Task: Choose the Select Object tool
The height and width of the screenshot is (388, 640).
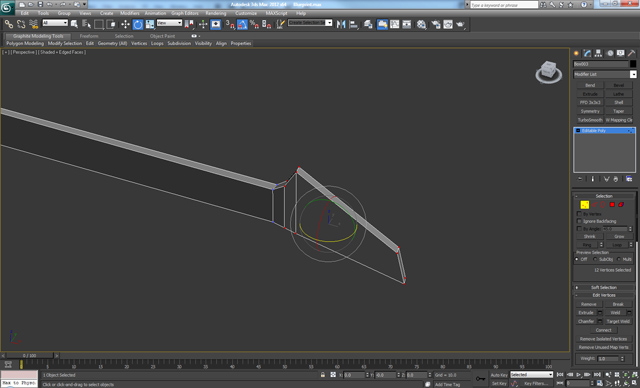Action: coord(74,24)
